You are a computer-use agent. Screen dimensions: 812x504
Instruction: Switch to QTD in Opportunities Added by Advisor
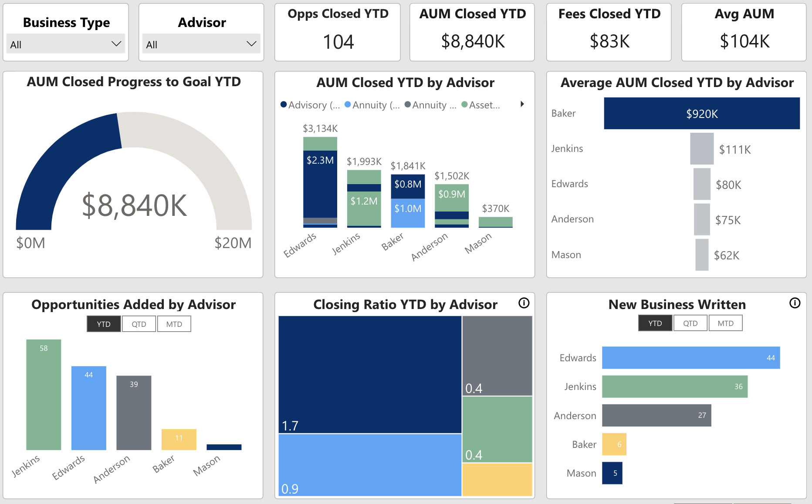pyautogui.click(x=139, y=323)
